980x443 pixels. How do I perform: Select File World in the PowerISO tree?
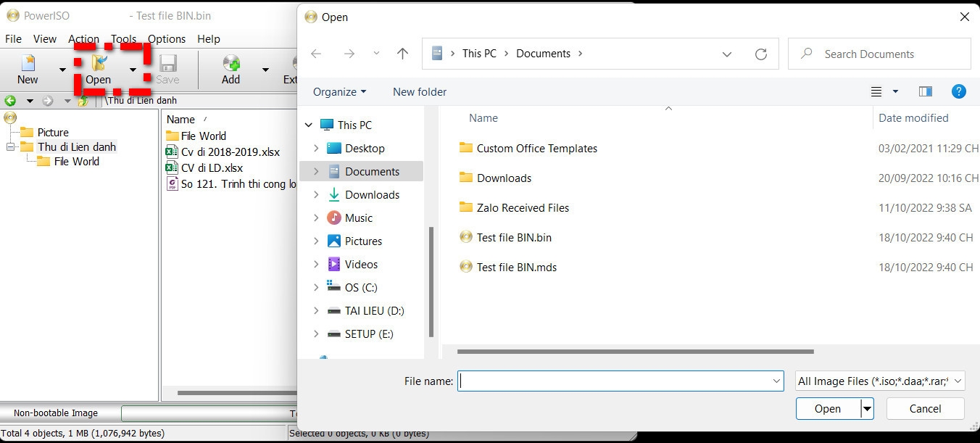pos(77,161)
